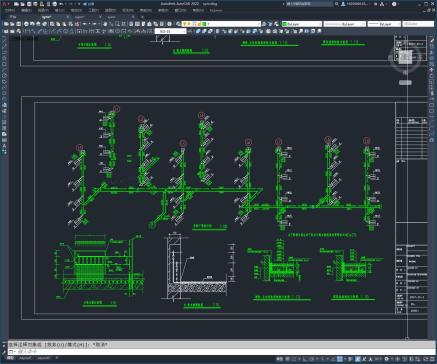
Task: Click the add layout plus button
Action: (x=57, y=358)
